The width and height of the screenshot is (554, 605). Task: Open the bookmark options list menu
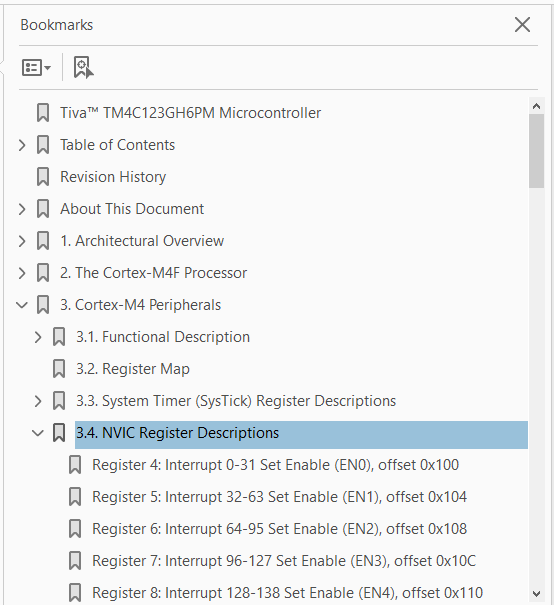[36, 68]
